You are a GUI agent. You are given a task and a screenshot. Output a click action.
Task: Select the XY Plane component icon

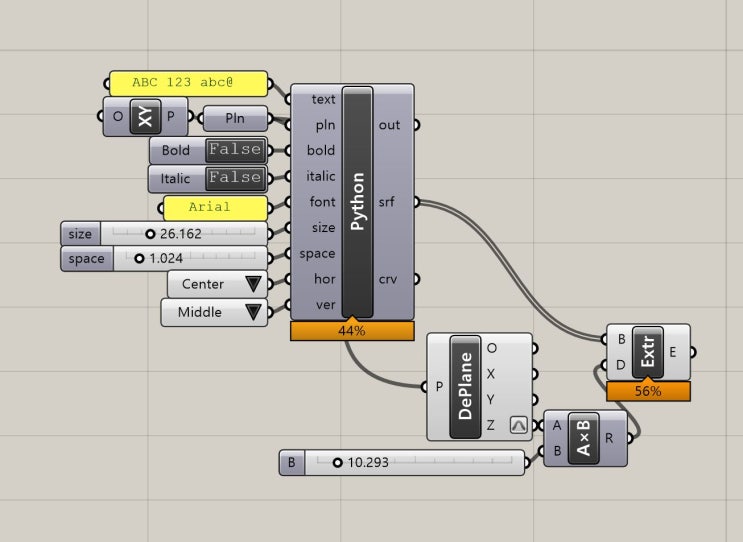click(x=145, y=116)
